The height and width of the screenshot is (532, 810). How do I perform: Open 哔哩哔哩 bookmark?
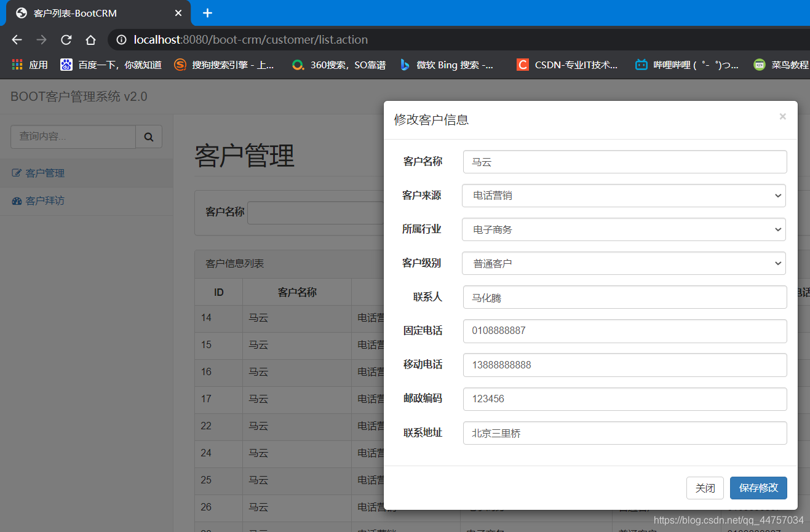click(687, 65)
